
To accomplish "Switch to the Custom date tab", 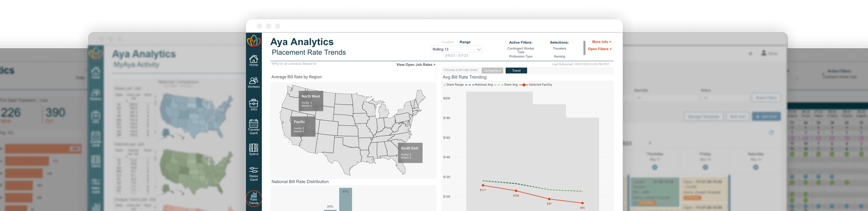I will click(448, 42).
